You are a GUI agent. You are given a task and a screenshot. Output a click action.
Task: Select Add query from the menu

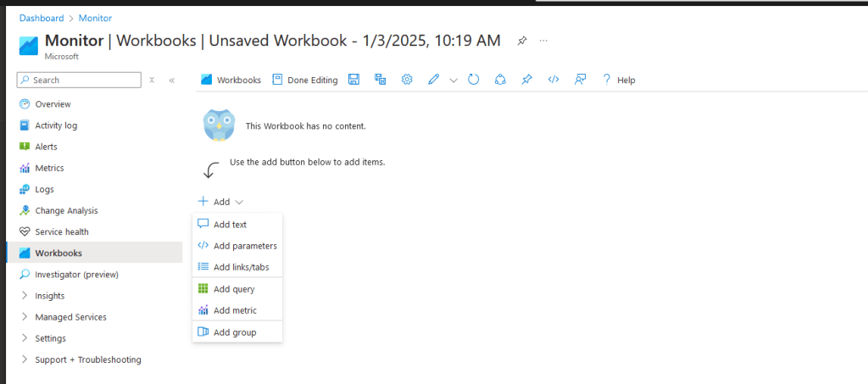[x=234, y=289]
